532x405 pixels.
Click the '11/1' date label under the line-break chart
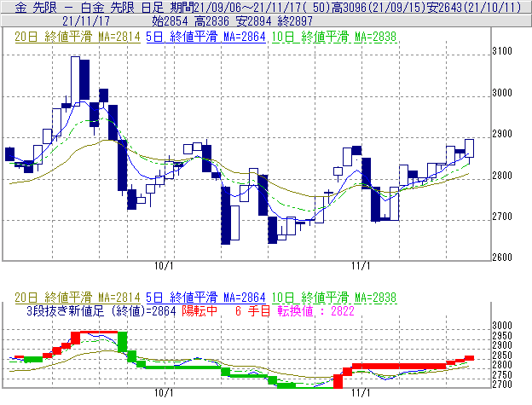(361, 393)
